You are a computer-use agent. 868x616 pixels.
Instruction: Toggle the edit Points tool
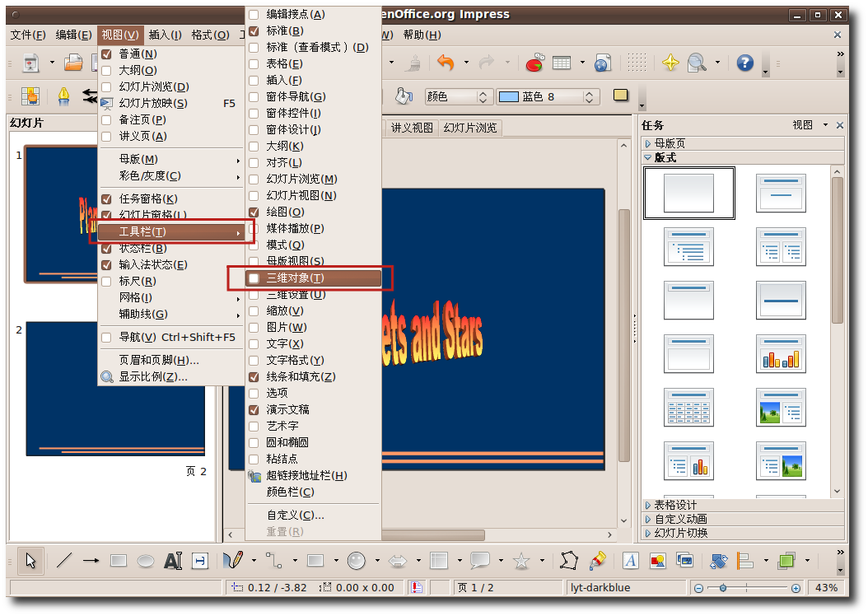569,561
